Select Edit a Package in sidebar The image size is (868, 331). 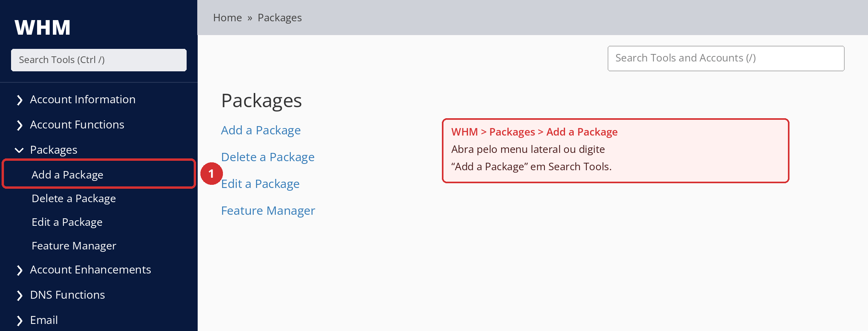67,222
